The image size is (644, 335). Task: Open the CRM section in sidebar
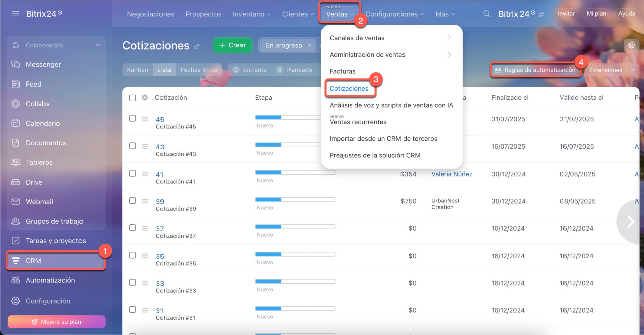pyautogui.click(x=56, y=261)
